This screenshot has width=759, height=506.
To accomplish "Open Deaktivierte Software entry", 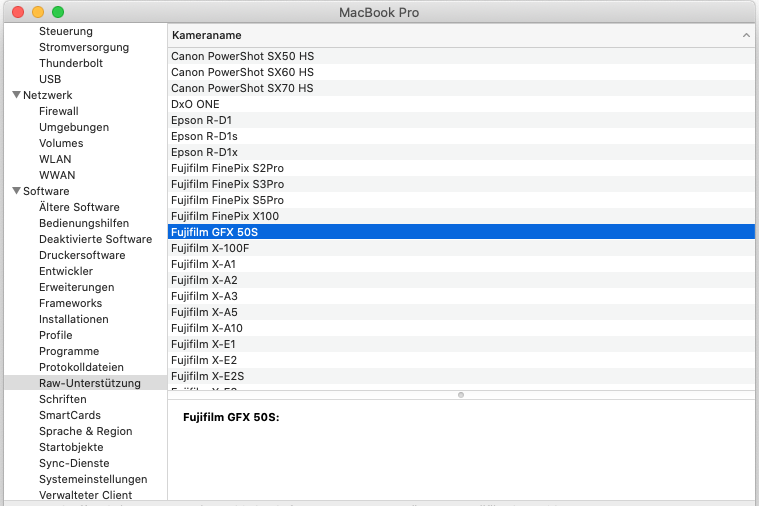I will pyautogui.click(x=96, y=239).
